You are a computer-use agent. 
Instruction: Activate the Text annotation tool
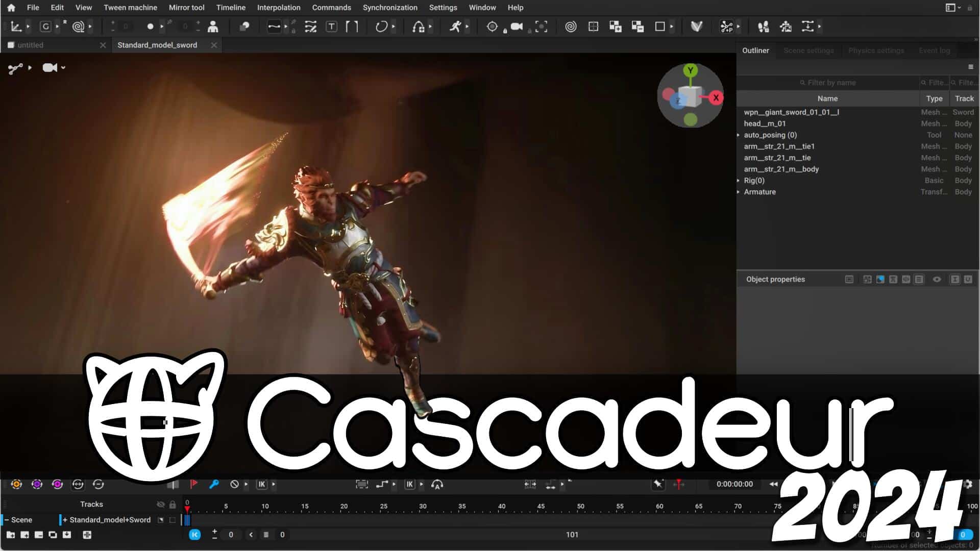332,27
